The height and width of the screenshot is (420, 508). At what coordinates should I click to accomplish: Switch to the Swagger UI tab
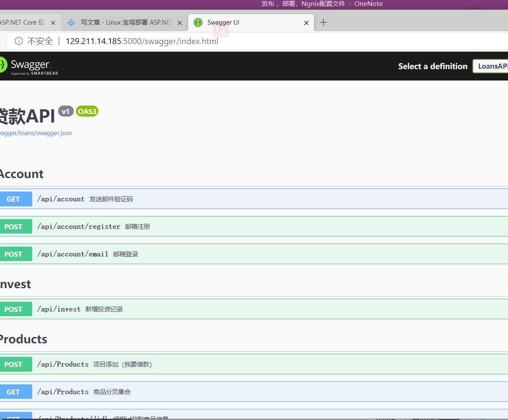[251, 22]
